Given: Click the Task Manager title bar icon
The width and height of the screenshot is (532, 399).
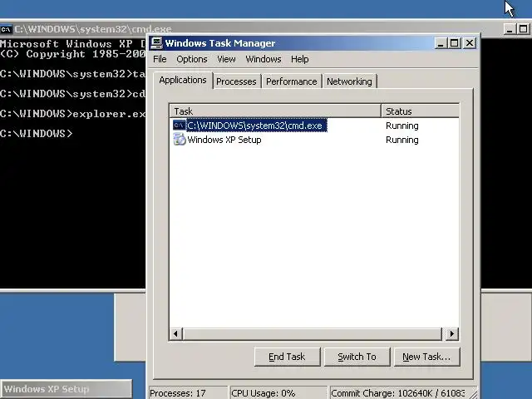Looking at the screenshot, I should tap(156, 43).
